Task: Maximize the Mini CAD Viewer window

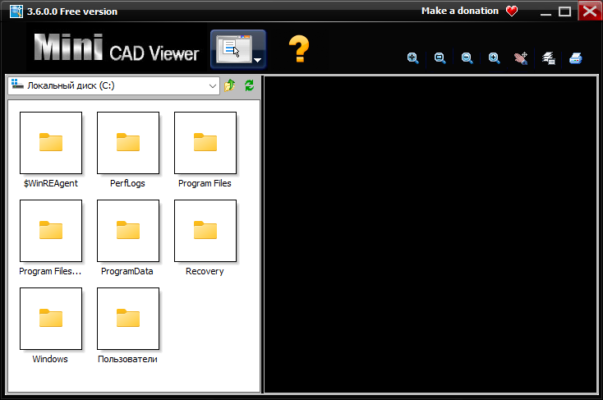Action: pos(565,12)
